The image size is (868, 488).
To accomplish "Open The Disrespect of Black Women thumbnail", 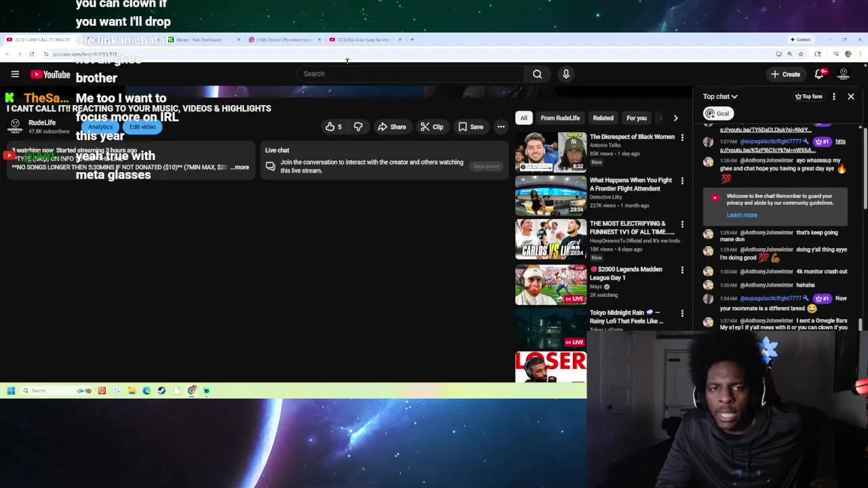I will [x=551, y=152].
